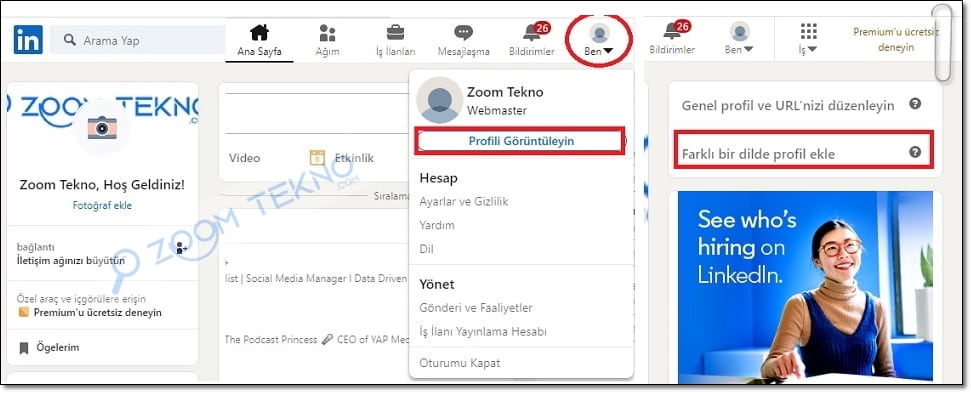The width and height of the screenshot is (971, 393).
Task: Click the LinkedIn logo icon
Action: 28,40
